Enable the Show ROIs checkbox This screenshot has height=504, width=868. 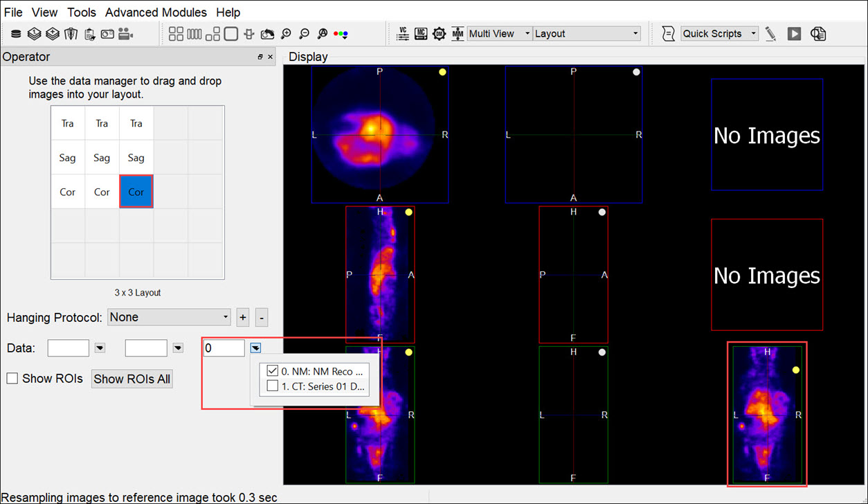coord(11,379)
